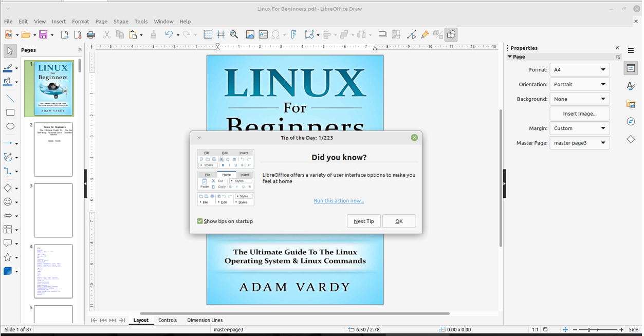This screenshot has width=644, height=336.
Task: Click OK in Tip of the Day
Action: click(399, 221)
